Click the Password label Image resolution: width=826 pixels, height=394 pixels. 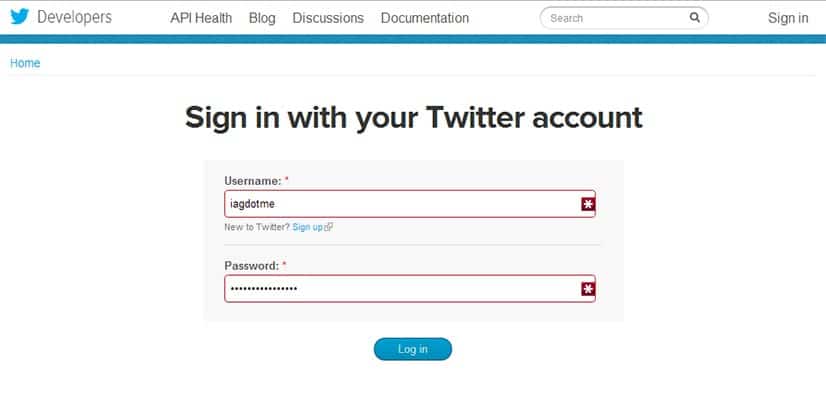[x=252, y=265]
